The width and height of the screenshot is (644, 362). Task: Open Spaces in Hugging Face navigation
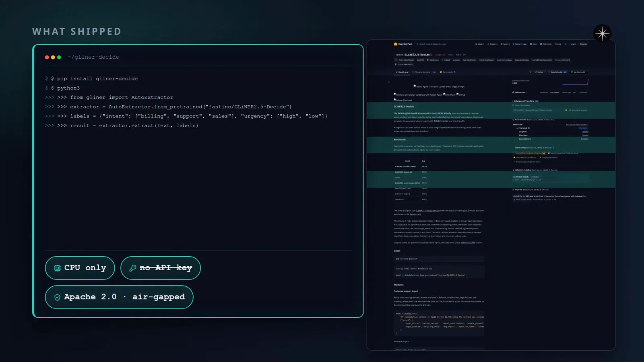coord(505,44)
